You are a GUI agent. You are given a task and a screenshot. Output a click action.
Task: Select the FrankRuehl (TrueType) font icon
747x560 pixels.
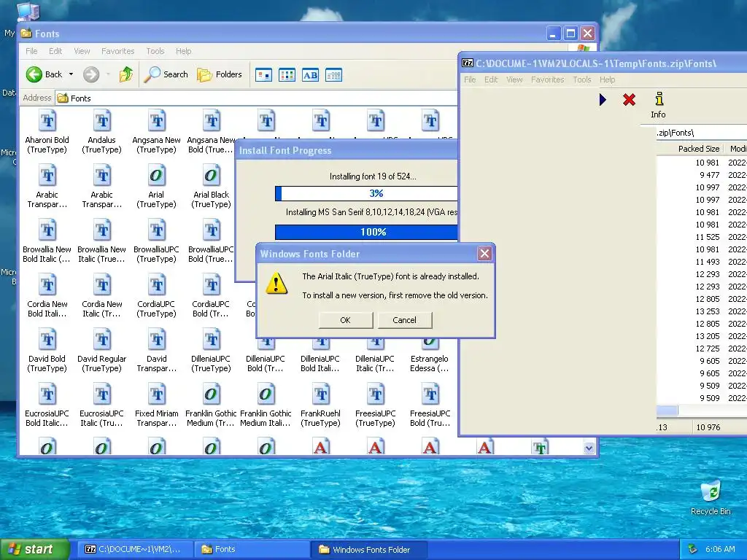[x=321, y=405]
